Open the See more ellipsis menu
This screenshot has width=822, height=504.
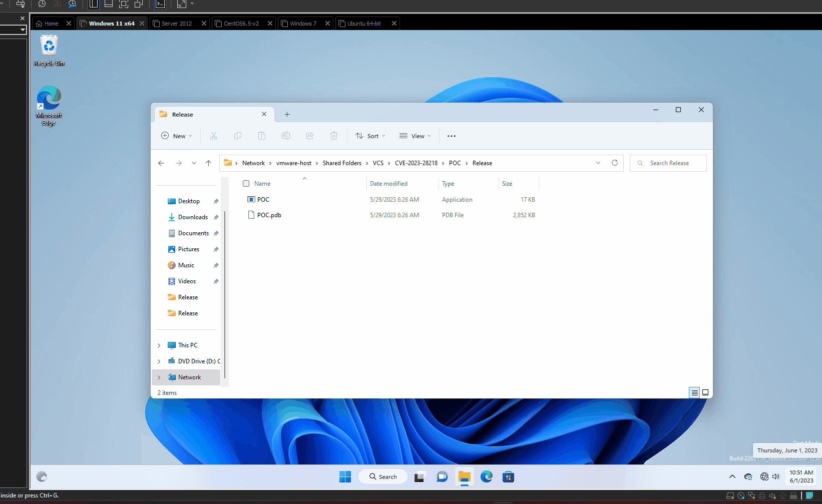point(452,136)
